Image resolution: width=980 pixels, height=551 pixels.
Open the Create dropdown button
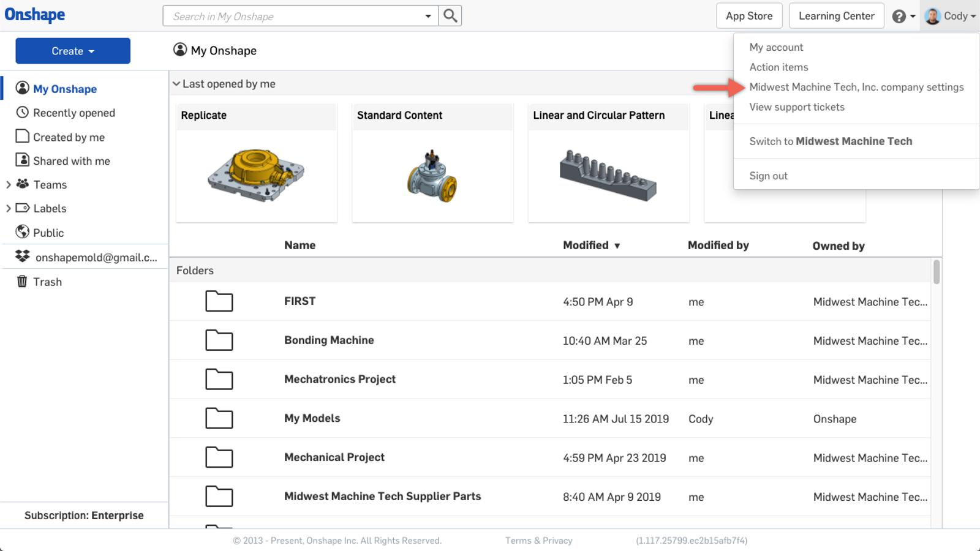click(x=73, y=51)
